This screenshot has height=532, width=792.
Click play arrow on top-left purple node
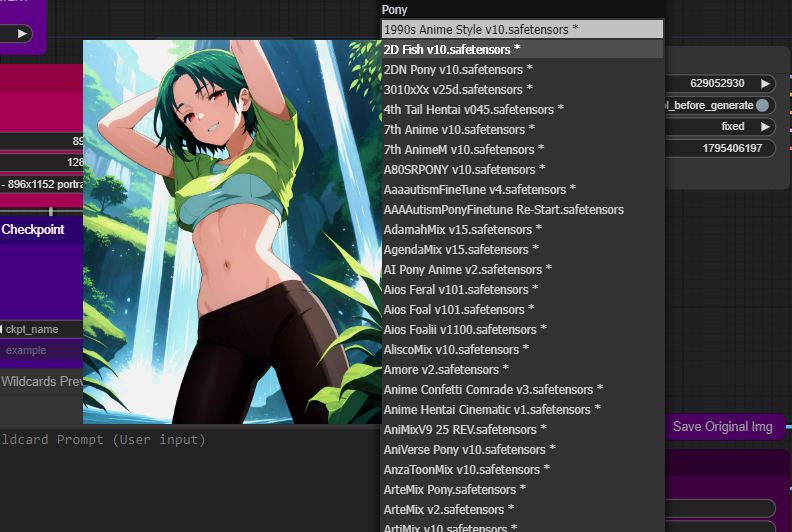(x=22, y=34)
